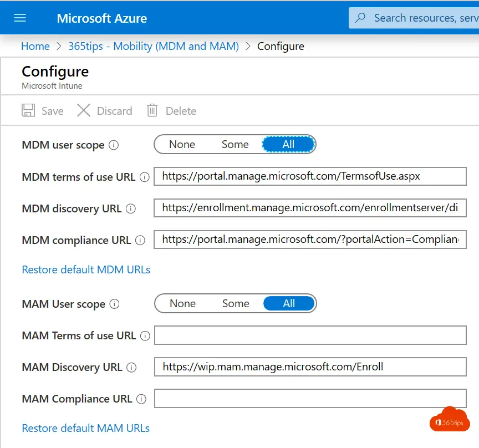
Task: Set MAM User scope to Some
Action: click(236, 303)
